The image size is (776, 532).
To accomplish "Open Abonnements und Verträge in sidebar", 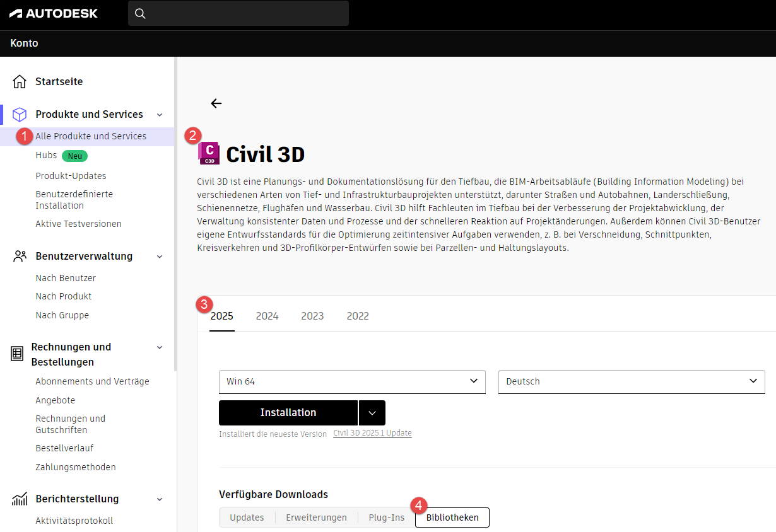I will (92, 381).
